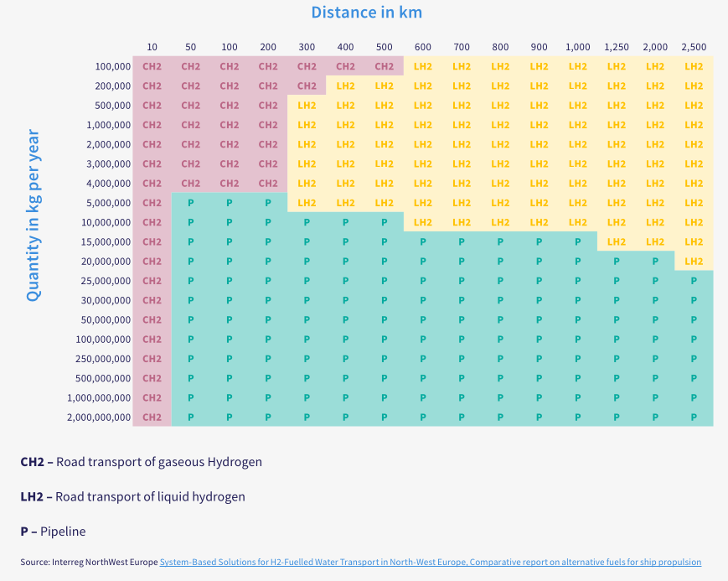Click the 1,250 distance column header
Screen dimensions: 728x581
(x=616, y=47)
